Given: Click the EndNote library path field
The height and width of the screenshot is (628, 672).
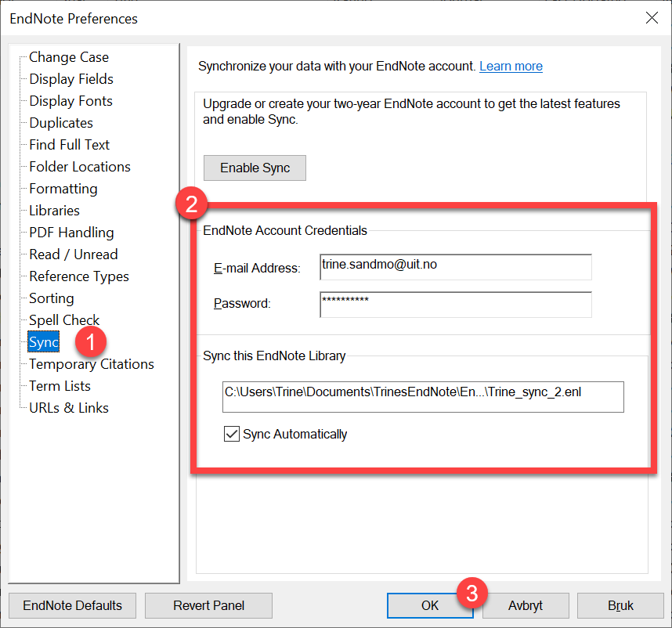Looking at the screenshot, I should click(x=422, y=396).
